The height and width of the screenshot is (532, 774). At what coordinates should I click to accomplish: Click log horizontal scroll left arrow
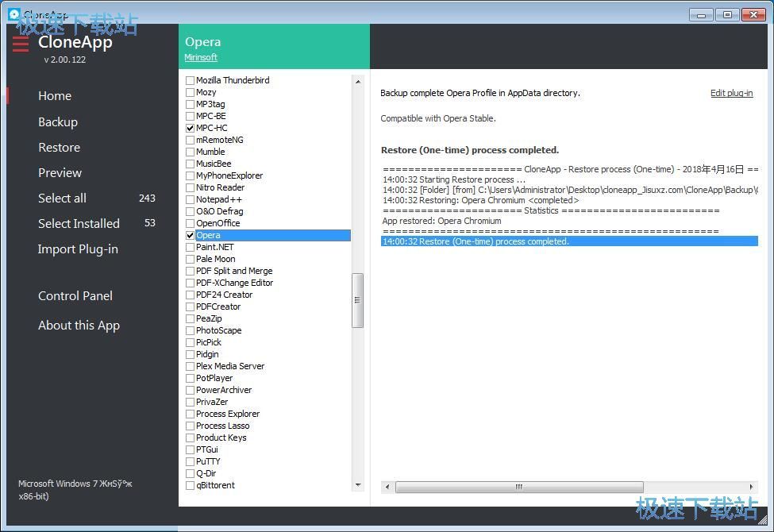[387, 487]
